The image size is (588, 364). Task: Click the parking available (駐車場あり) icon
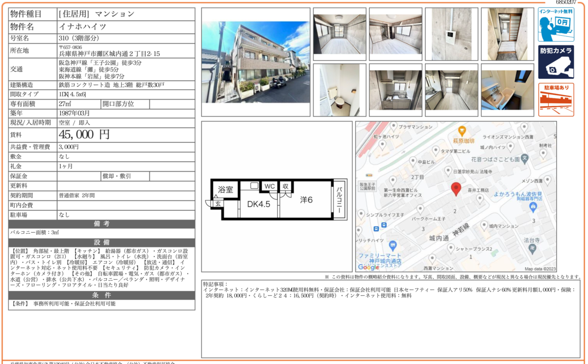556,99
